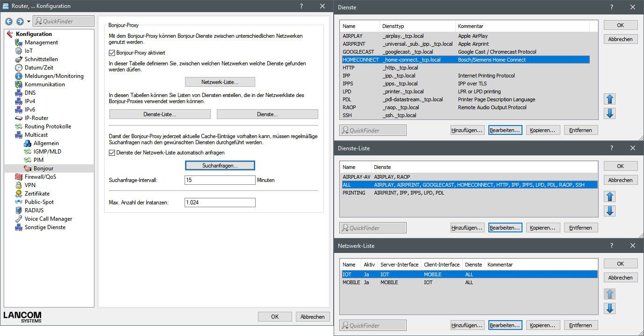Open the navigation history dropdown
644x336 pixels.
(x=28, y=21)
